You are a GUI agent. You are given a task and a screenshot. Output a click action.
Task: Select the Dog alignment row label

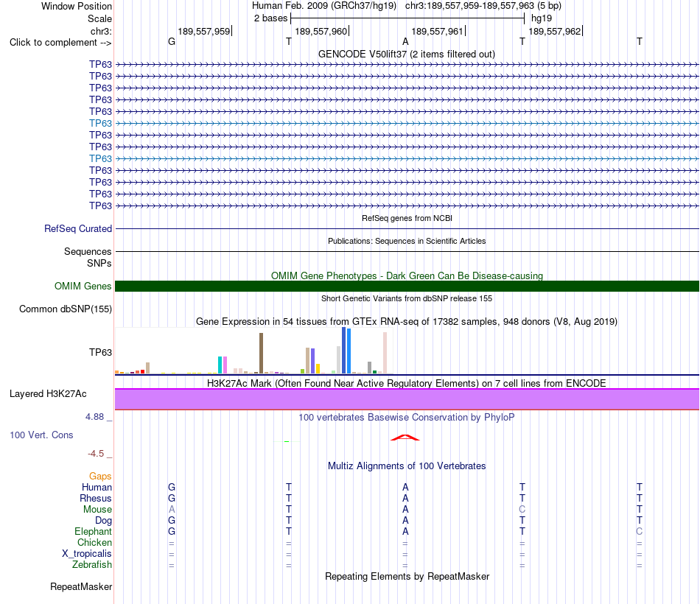pos(103,521)
